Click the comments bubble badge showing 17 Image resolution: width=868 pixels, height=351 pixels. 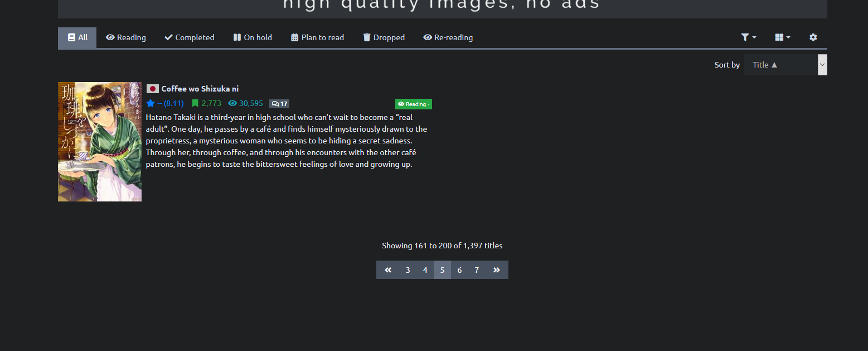tap(279, 104)
